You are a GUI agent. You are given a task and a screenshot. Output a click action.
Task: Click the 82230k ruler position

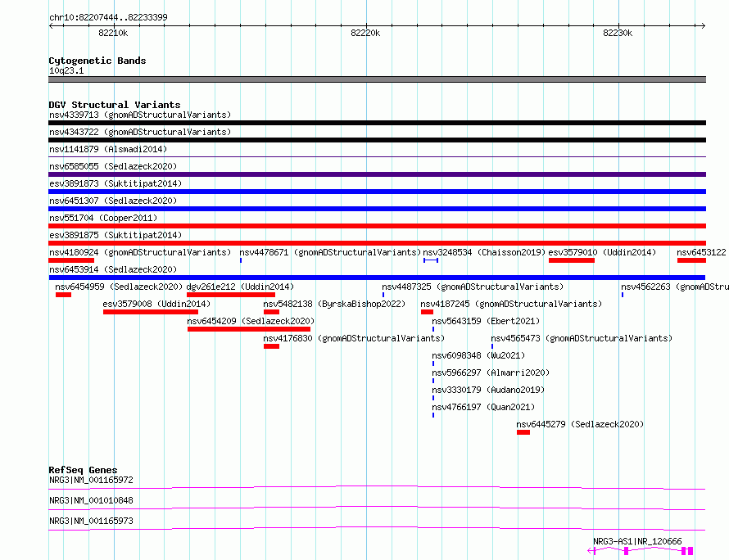tap(618, 33)
